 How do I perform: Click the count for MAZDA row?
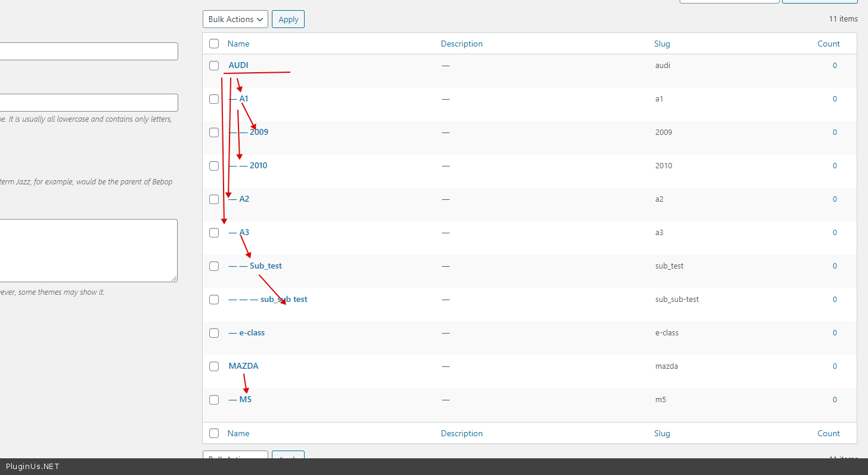pyautogui.click(x=835, y=366)
